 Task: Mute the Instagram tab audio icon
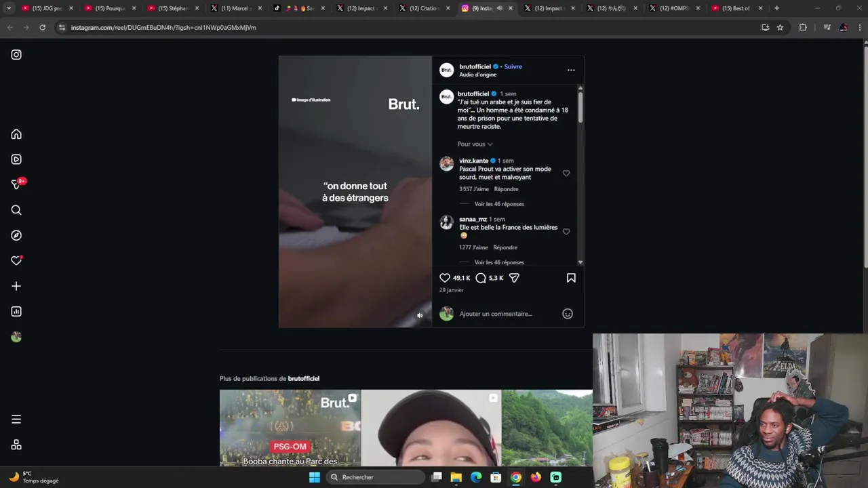(500, 8)
